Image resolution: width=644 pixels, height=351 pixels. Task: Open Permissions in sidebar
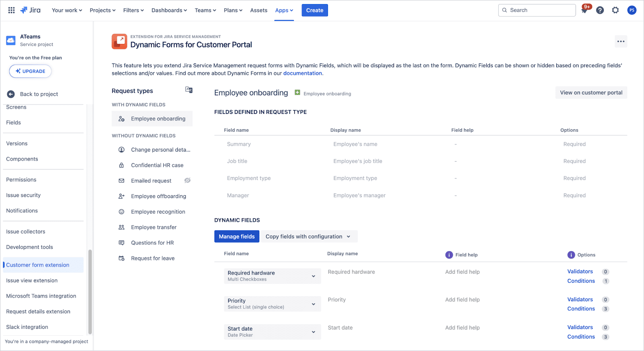click(21, 180)
